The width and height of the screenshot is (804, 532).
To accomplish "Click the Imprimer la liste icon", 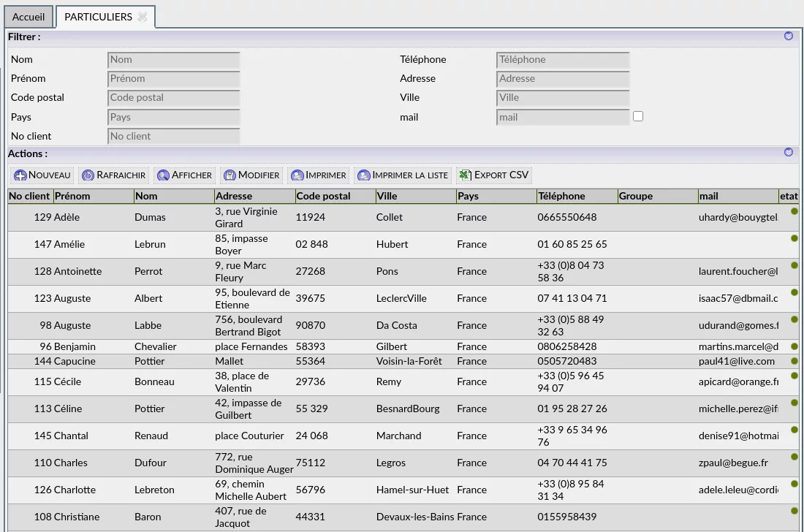I will tap(363, 175).
